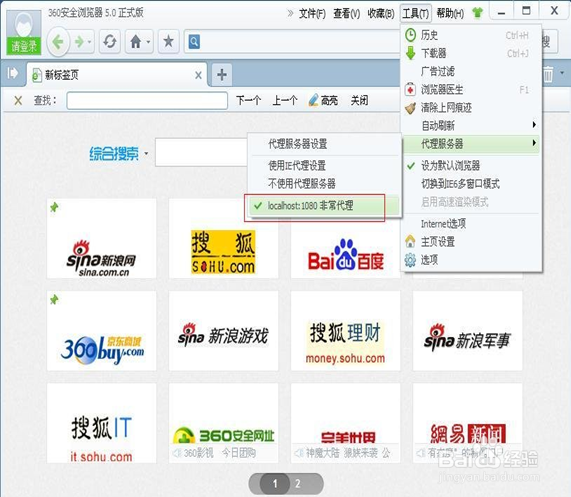Open 选项 options with gear icon
Viewport: 571px width, 497px height.
point(472,260)
